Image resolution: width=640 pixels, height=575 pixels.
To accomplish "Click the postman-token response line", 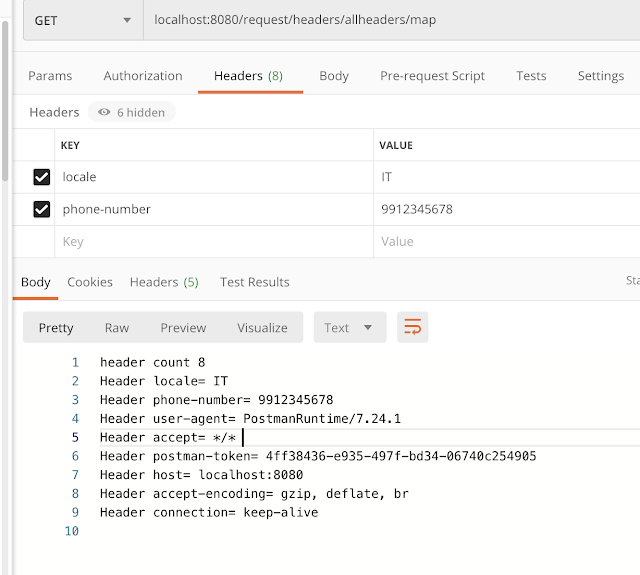I will pos(318,456).
